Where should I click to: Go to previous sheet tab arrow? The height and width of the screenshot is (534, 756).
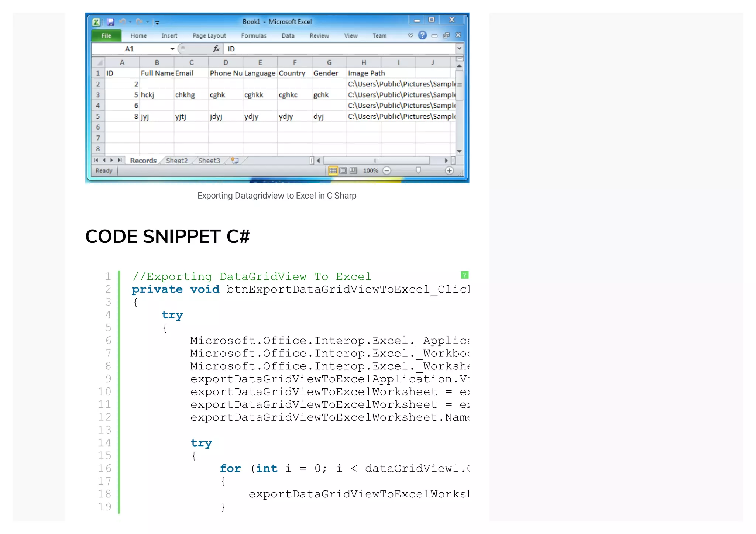104,160
